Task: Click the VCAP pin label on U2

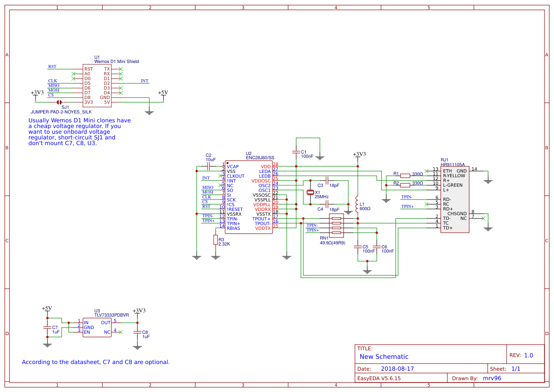Action: (233, 167)
